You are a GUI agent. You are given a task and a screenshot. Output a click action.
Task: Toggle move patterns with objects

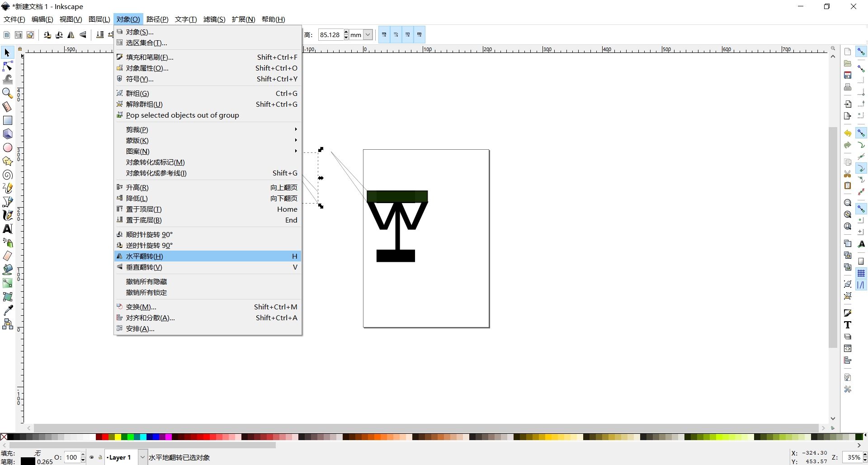click(x=419, y=35)
